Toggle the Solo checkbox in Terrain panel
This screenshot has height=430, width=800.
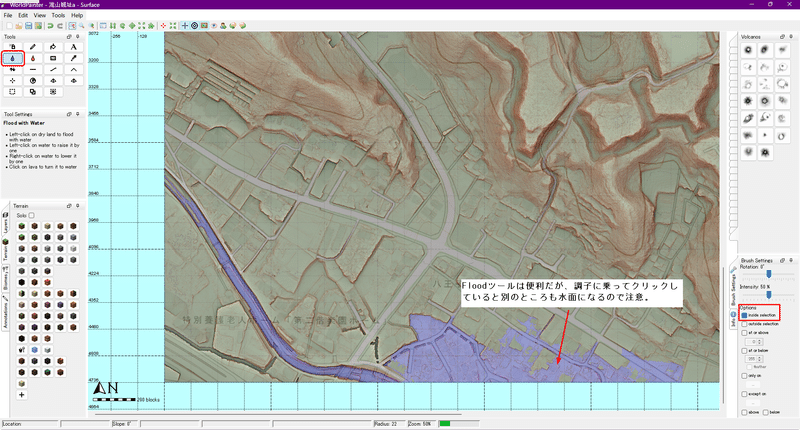coord(32,215)
